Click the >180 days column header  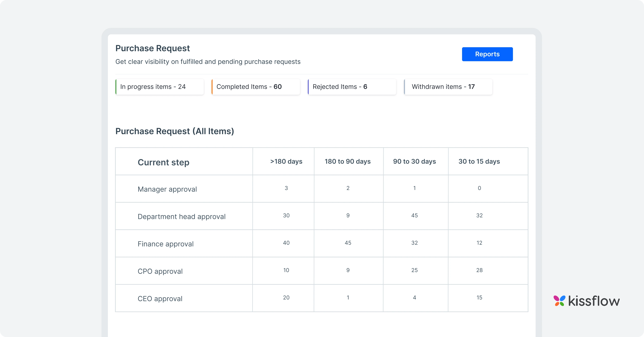[x=286, y=162]
